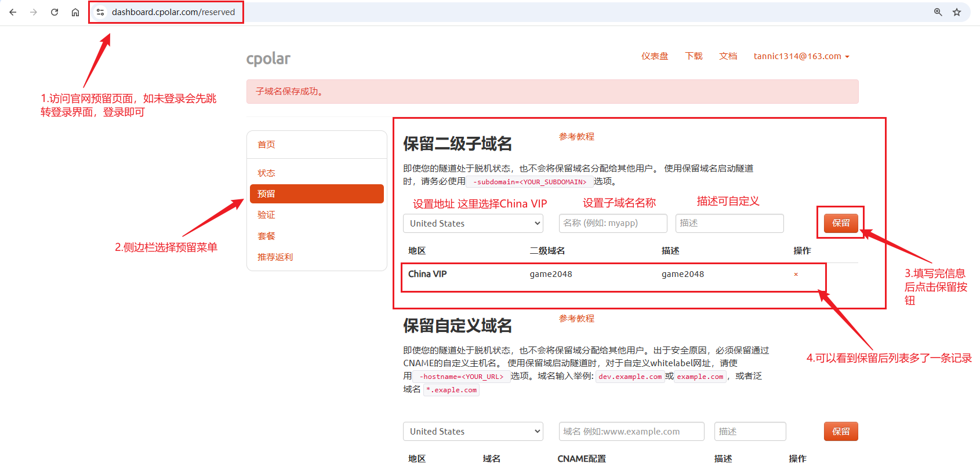
Task: Focus the subdomain 名称 input field
Action: pyautogui.click(x=613, y=224)
